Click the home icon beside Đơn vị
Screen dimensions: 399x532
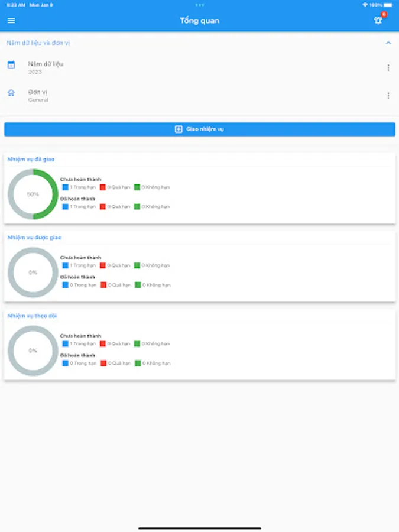tap(11, 93)
